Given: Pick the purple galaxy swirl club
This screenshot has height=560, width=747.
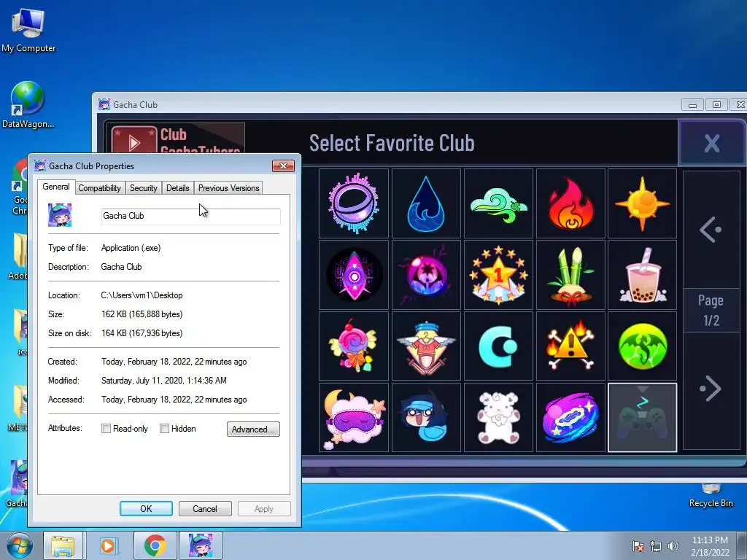Looking at the screenshot, I should 570,418.
